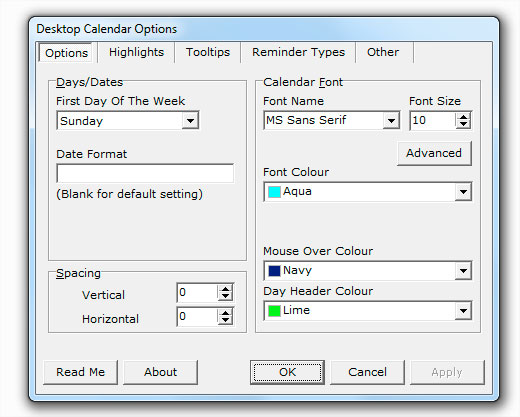
Task: Increase Vertical spacing value
Action: [x=225, y=289]
